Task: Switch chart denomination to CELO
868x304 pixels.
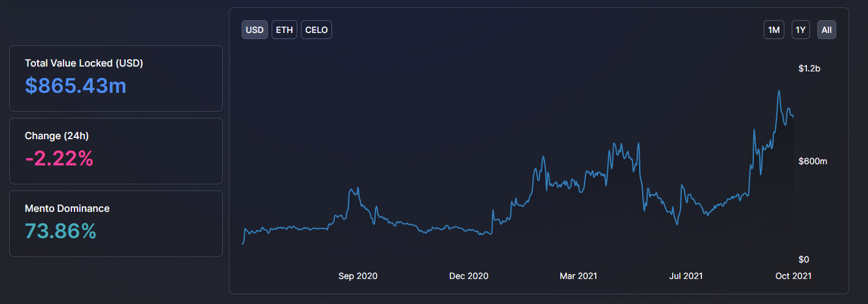Action: pos(316,30)
